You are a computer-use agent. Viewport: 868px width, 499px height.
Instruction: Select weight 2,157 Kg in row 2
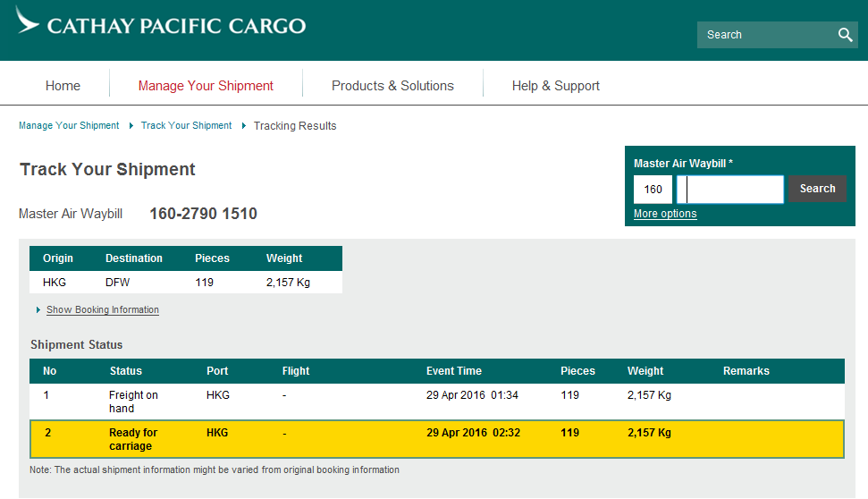[x=649, y=433]
